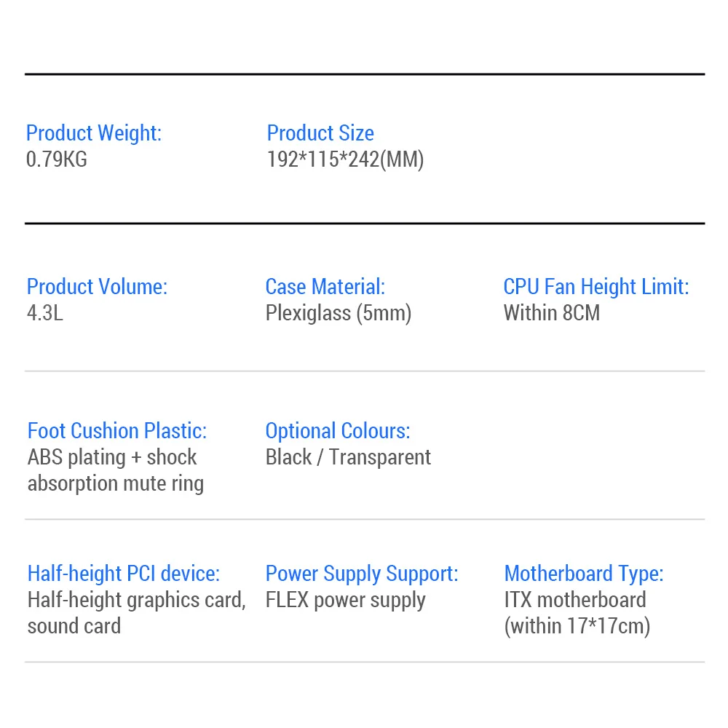Select the 0.79KG weight value
Viewport: 728px width, 728px height.
click(x=57, y=159)
